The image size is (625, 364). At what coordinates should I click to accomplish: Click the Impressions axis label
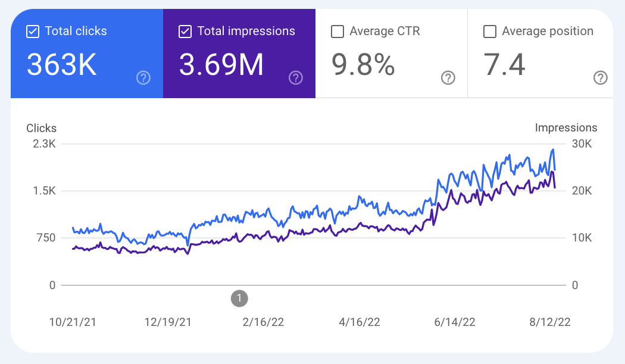coord(567,127)
